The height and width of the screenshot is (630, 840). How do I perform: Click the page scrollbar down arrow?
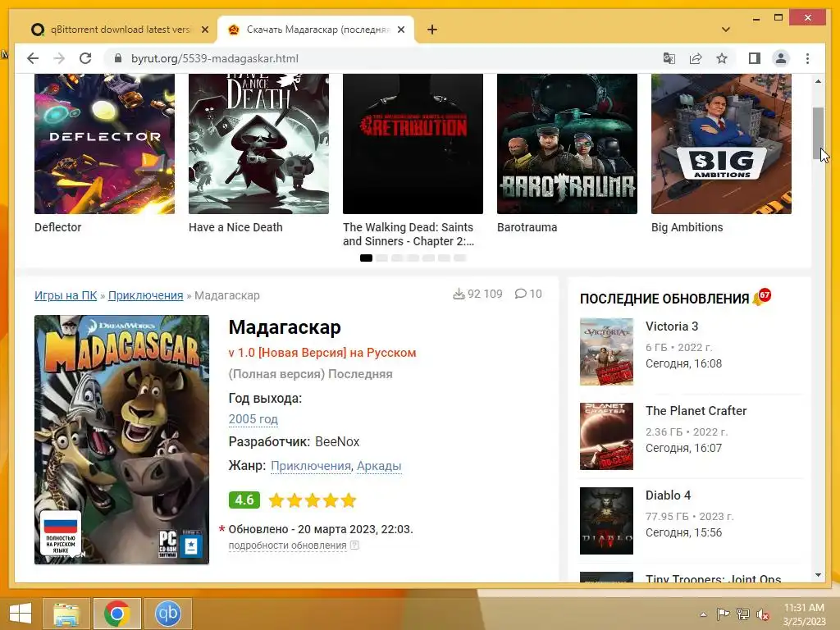818,575
